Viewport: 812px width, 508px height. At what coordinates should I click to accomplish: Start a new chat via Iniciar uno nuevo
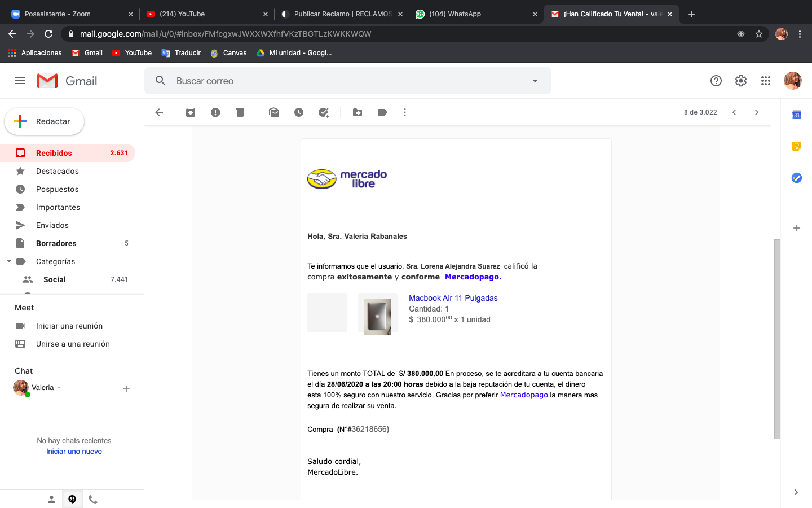pyautogui.click(x=74, y=451)
